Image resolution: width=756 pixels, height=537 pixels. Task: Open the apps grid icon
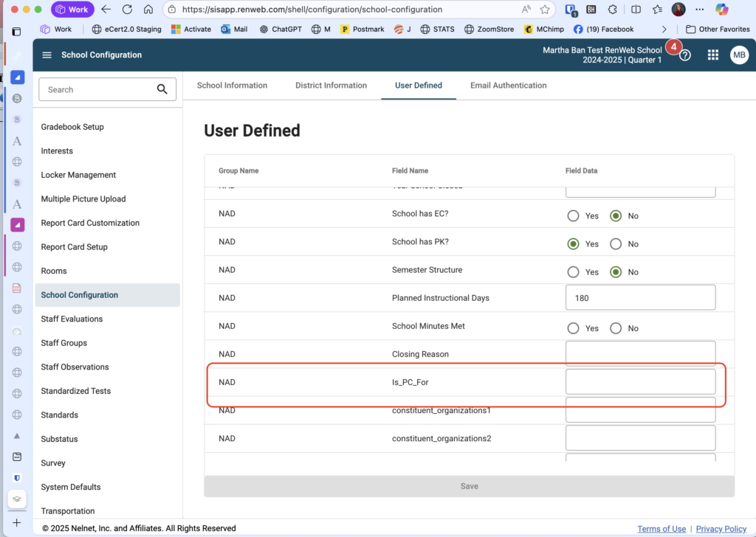712,55
